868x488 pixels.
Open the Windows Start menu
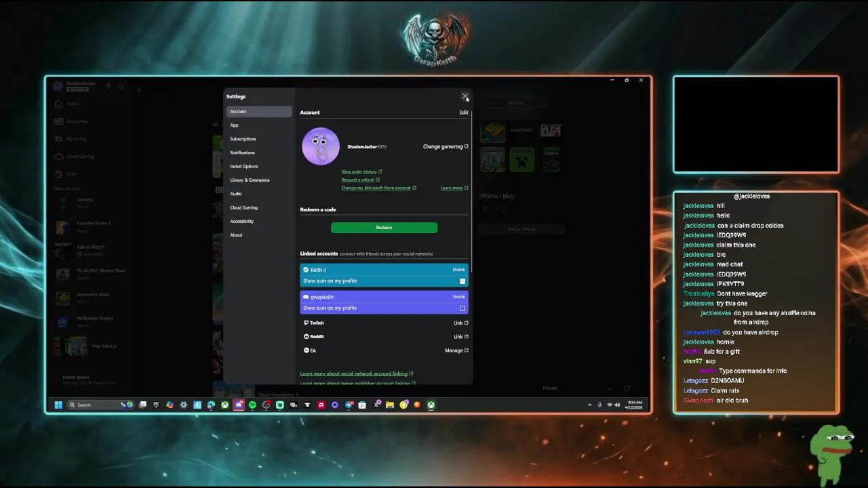(x=58, y=405)
